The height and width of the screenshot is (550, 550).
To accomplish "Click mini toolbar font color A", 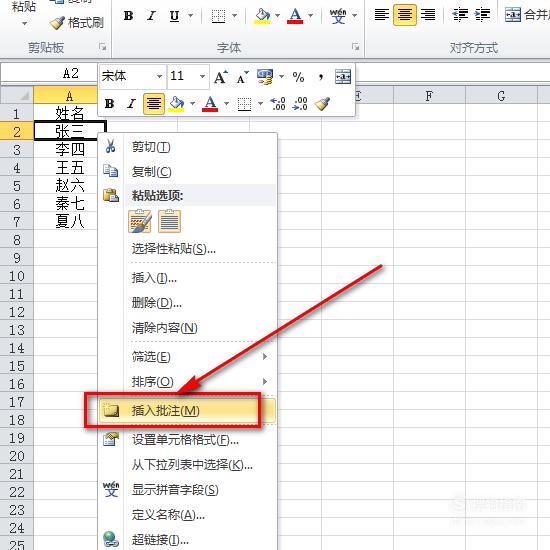I will coord(210,103).
